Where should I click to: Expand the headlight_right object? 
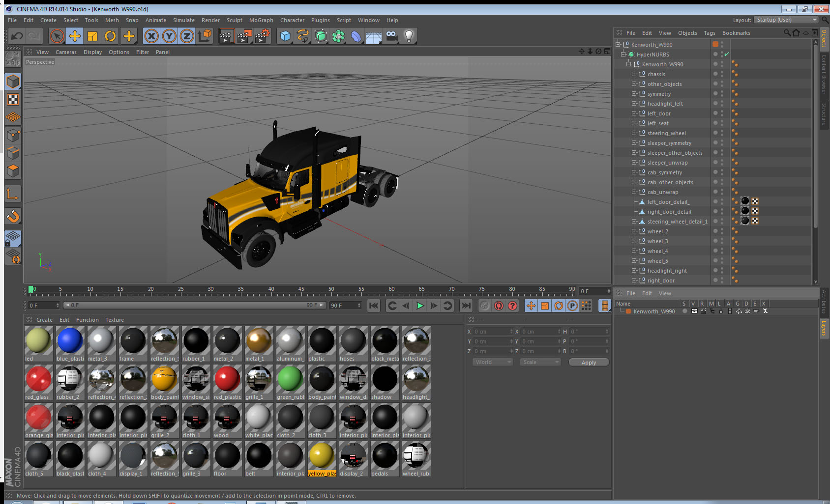[x=634, y=271]
